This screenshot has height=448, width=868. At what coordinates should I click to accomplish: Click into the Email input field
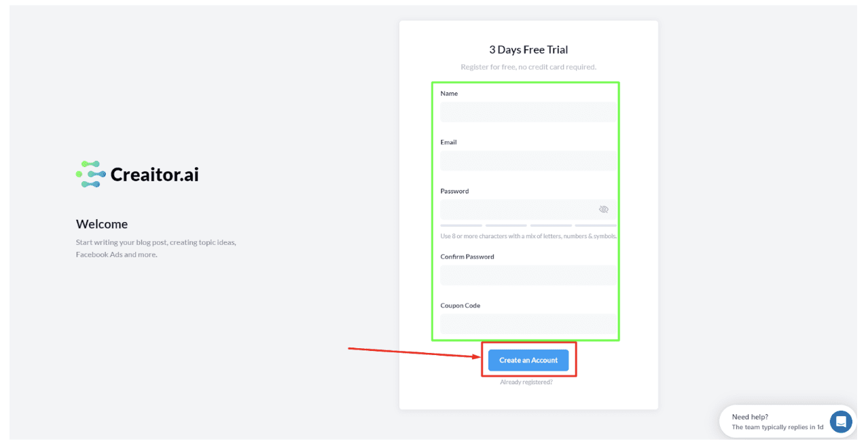(528, 161)
